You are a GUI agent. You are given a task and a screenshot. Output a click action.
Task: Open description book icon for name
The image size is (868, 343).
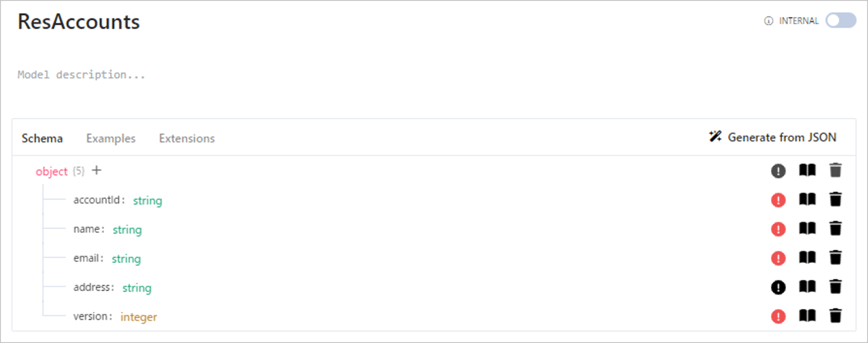click(807, 229)
